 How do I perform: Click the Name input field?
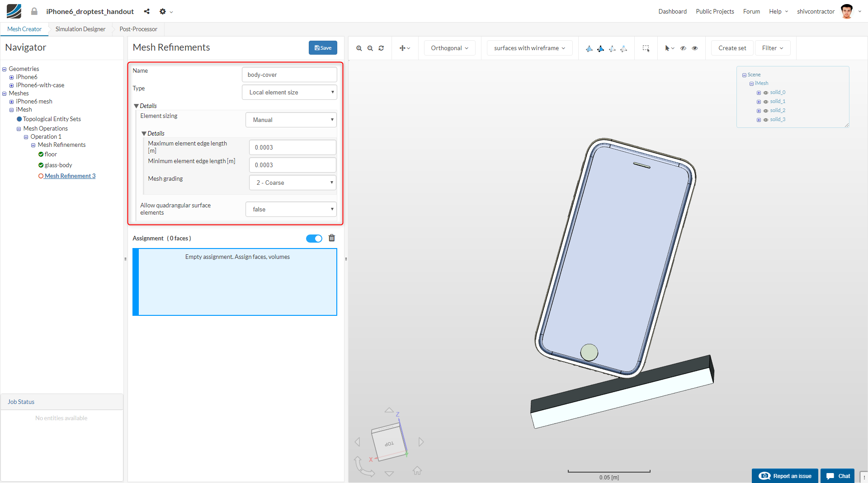click(289, 75)
